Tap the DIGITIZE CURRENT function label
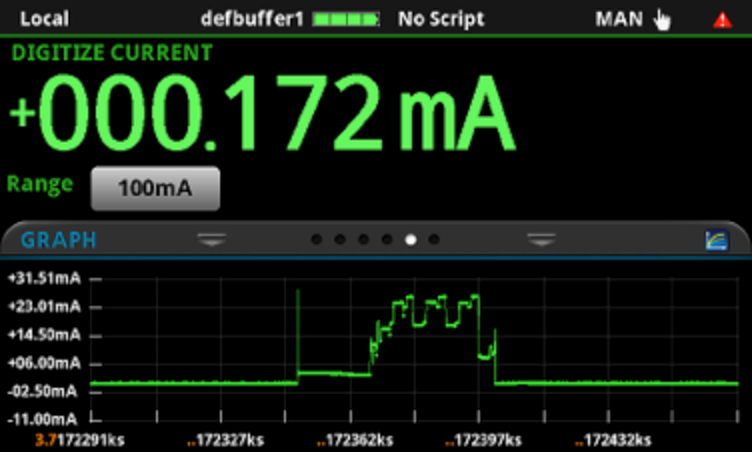 pos(111,54)
